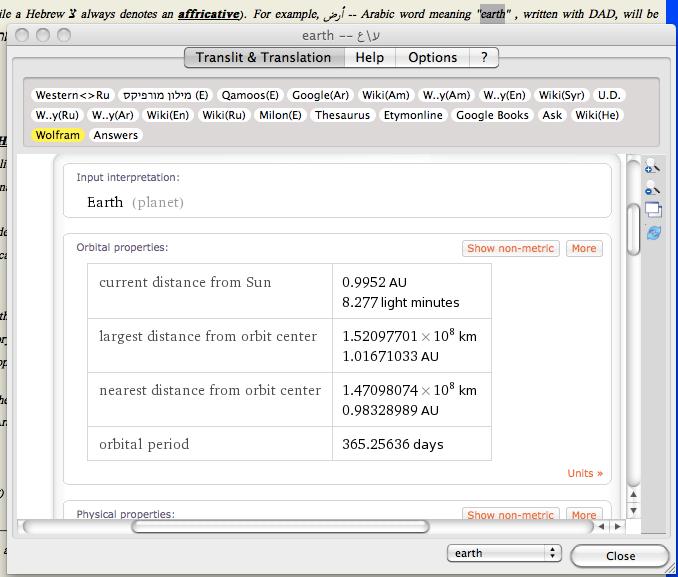
Task: Open the earth word dropdown
Action: (x=504, y=553)
